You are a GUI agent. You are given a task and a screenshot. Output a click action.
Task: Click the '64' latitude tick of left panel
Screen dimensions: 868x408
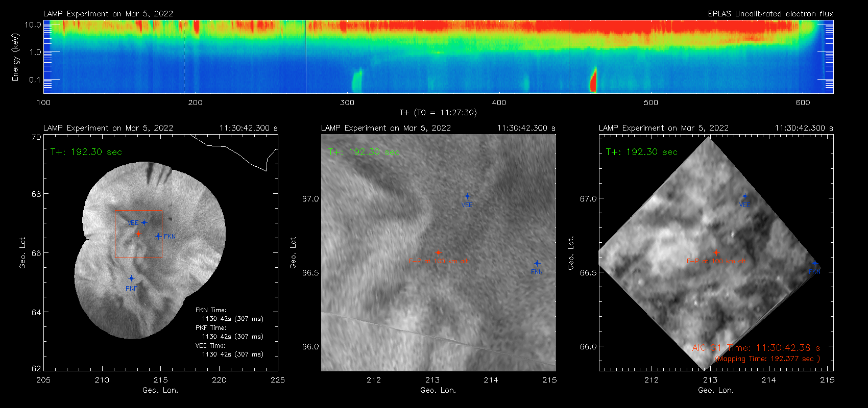pyautogui.click(x=36, y=312)
